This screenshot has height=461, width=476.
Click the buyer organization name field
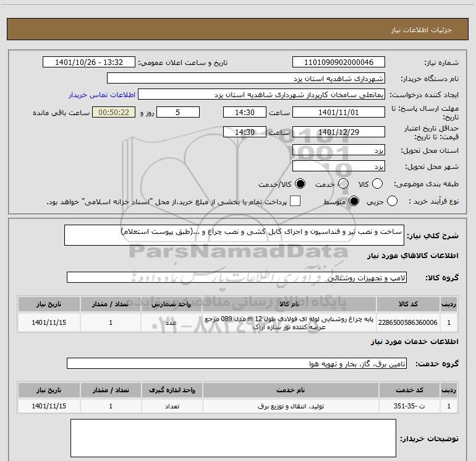coord(246,79)
